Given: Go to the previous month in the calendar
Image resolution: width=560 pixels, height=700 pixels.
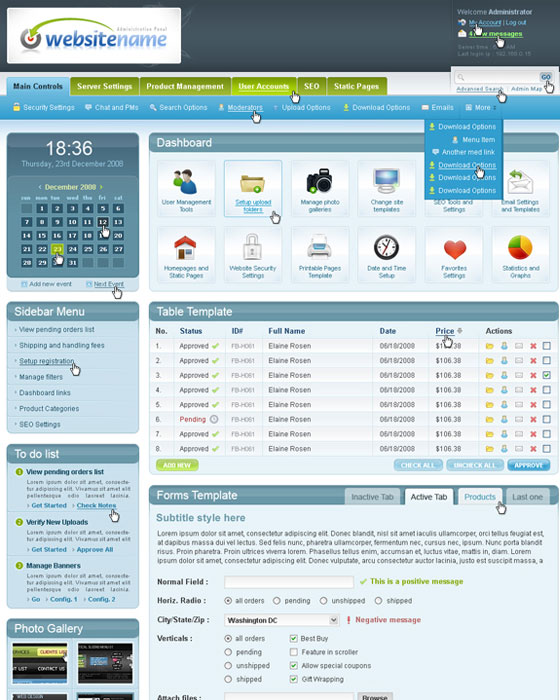Looking at the screenshot, I should point(40,187).
